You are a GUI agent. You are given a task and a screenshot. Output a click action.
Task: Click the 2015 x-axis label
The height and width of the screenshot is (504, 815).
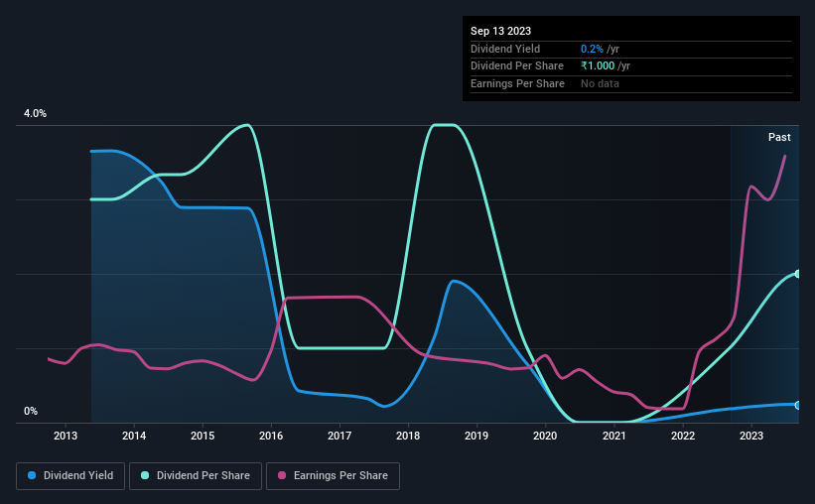click(203, 436)
